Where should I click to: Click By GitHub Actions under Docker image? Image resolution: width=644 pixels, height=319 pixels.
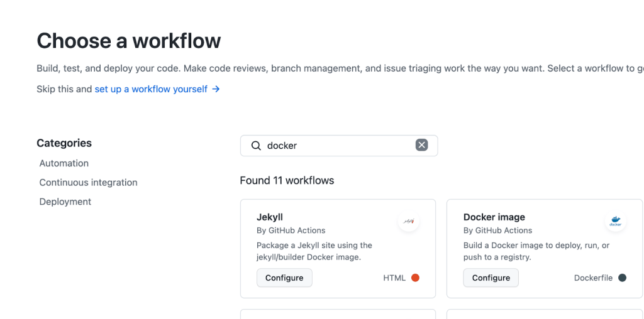[498, 230]
